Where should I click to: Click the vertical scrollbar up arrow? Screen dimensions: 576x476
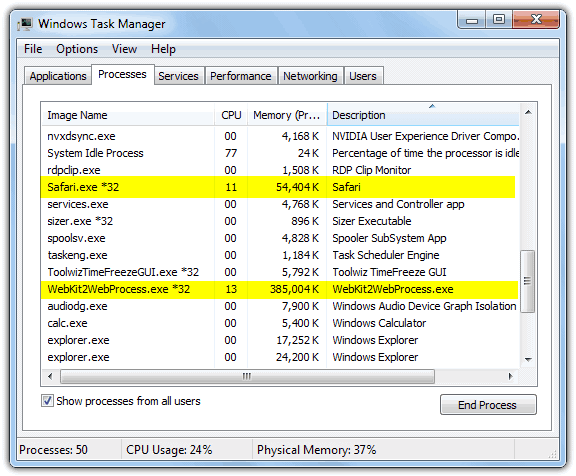528,113
